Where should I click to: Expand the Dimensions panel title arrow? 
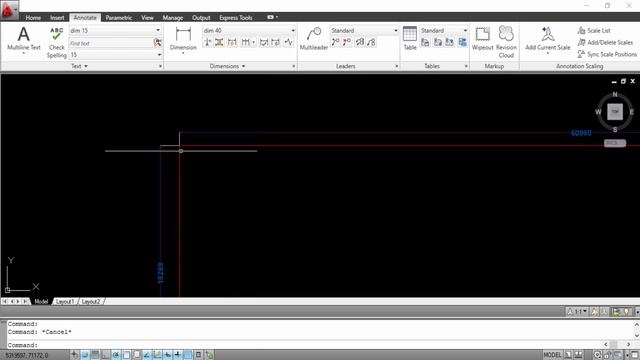click(x=243, y=66)
